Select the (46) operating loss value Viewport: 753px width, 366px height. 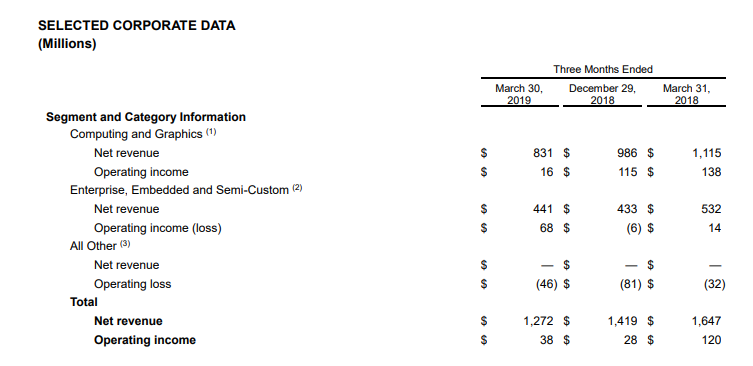click(547, 284)
